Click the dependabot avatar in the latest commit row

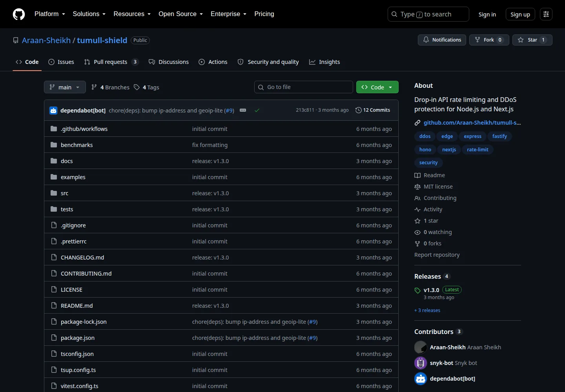point(53,111)
